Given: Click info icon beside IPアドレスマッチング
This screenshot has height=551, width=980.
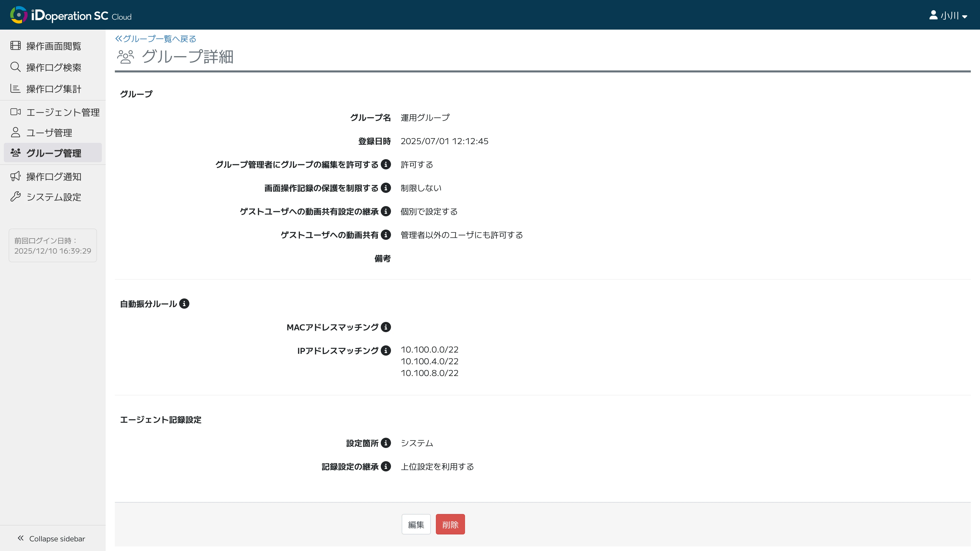Looking at the screenshot, I should pos(386,350).
